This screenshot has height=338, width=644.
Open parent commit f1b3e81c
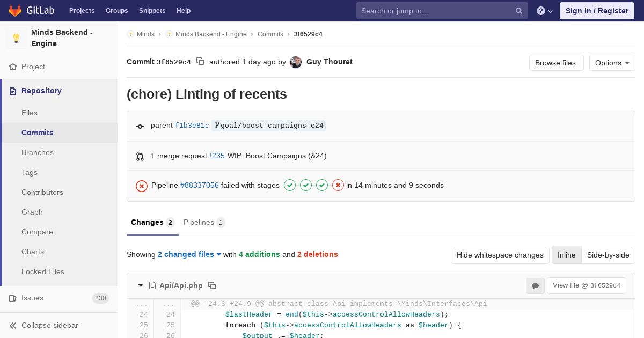click(x=192, y=126)
